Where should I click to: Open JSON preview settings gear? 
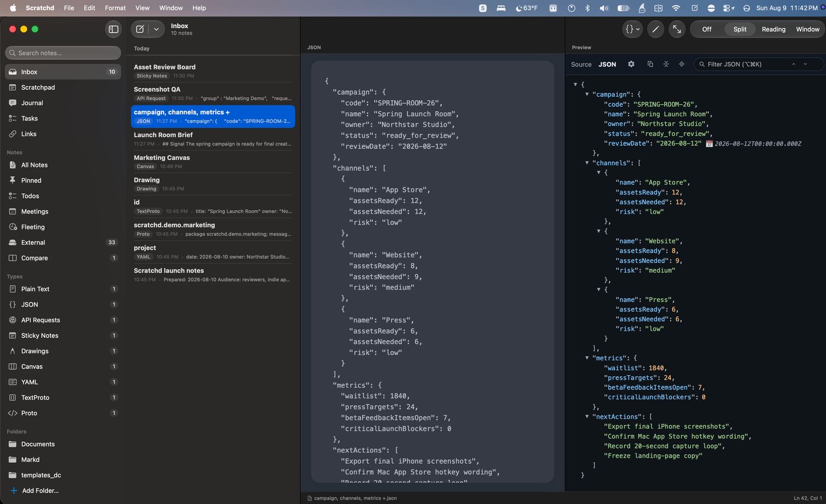[x=631, y=64]
